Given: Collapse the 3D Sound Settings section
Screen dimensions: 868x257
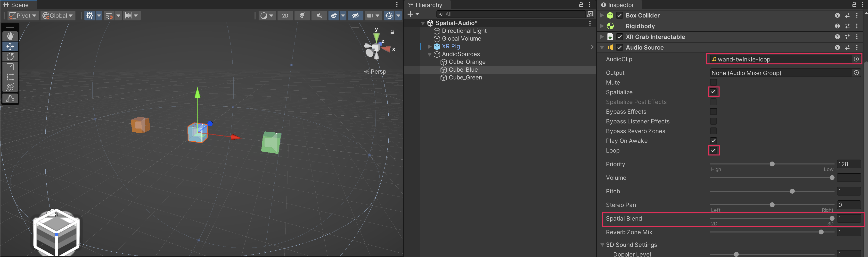Looking at the screenshot, I should point(602,245).
